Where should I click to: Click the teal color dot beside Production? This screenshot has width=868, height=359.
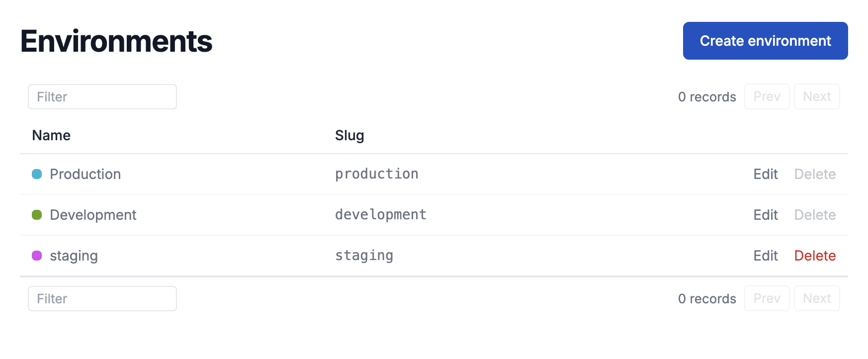[37, 175]
